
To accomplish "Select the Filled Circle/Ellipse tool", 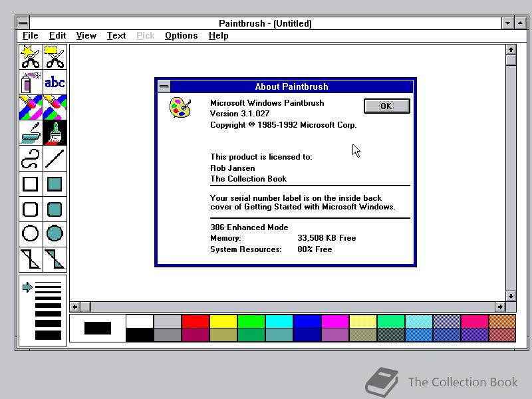I will 55,234.
